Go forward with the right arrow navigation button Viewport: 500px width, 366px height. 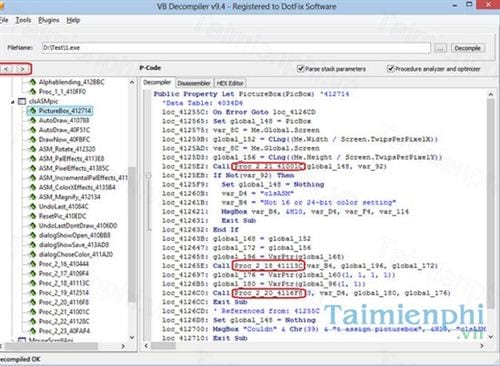coord(22,69)
